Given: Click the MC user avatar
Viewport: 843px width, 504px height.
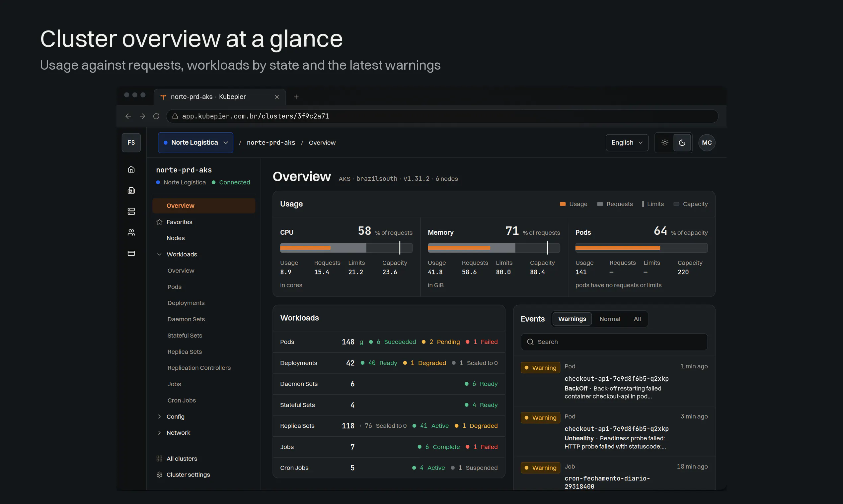Looking at the screenshot, I should [x=707, y=143].
